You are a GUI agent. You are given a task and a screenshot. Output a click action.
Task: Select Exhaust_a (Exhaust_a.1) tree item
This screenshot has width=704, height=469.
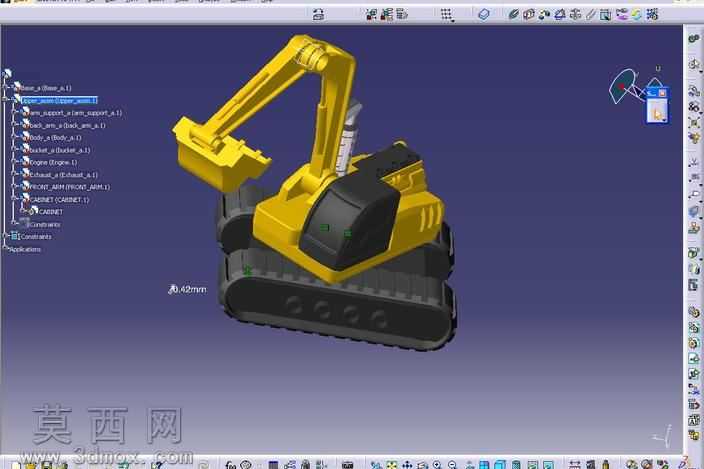coord(63,175)
